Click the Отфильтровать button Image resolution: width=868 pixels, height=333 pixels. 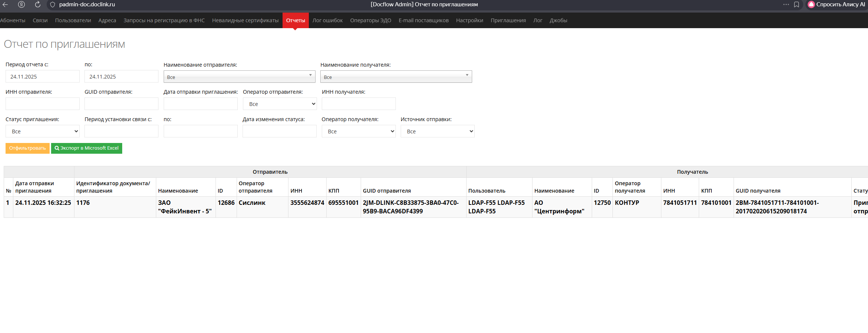point(27,148)
